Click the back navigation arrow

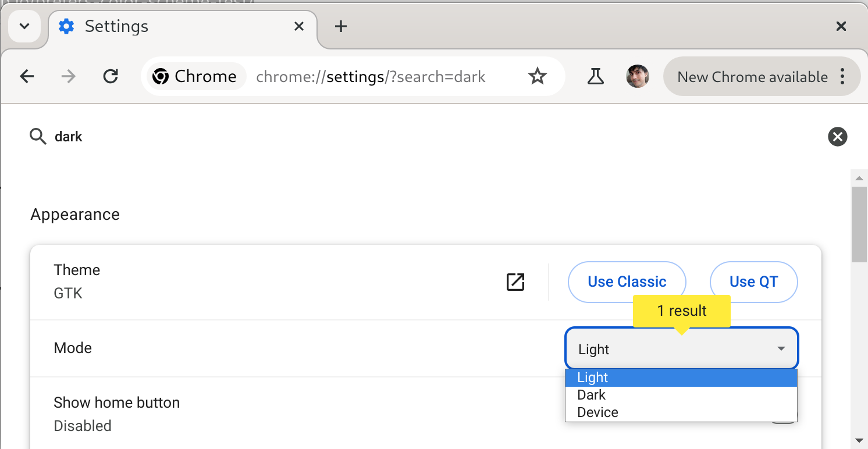click(27, 76)
